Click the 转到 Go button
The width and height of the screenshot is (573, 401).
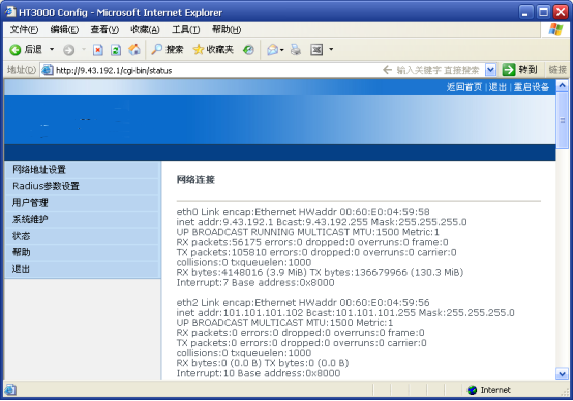(x=520, y=69)
